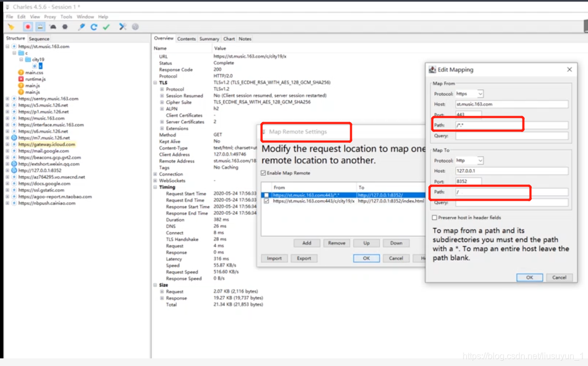The width and height of the screenshot is (588, 366).
Task: Collapse the Size section in Overview
Action: click(155, 285)
